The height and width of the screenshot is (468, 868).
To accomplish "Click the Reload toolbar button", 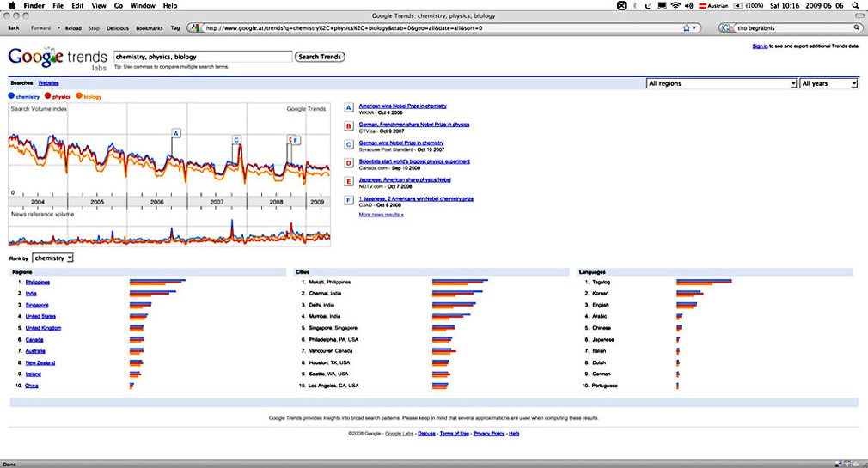I will click(73, 27).
